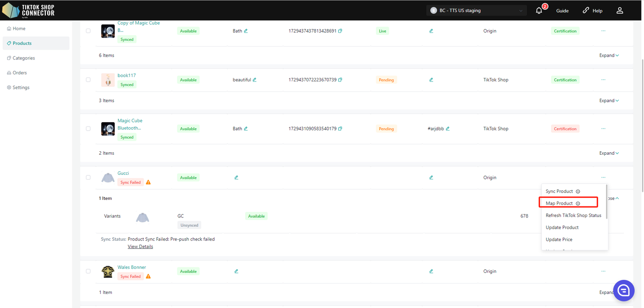Open Categories in the sidebar

pyautogui.click(x=36, y=58)
